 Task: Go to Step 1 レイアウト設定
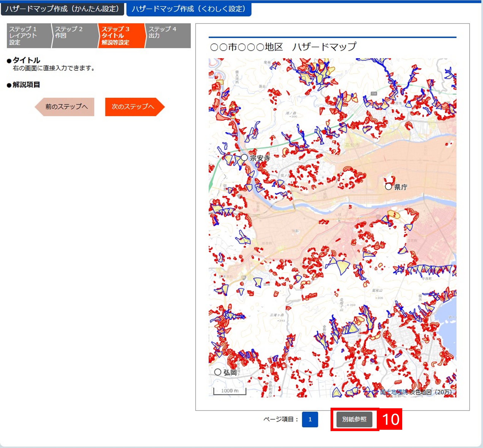[29, 36]
